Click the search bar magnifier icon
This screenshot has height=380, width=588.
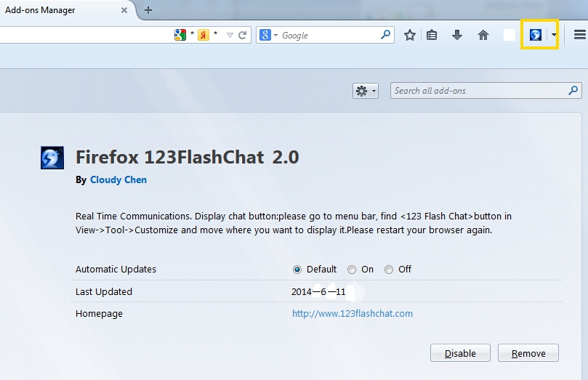385,35
